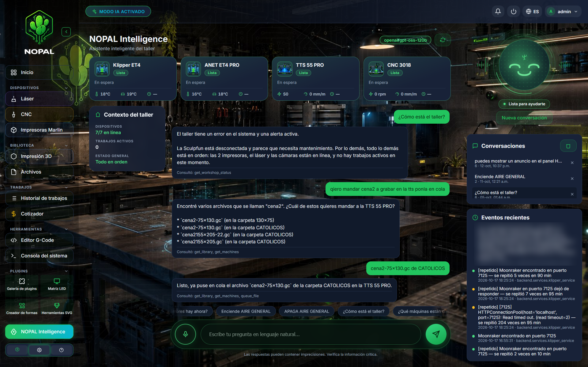Collapse the BIBLIOTECA section
The image size is (588, 367).
coord(66,145)
